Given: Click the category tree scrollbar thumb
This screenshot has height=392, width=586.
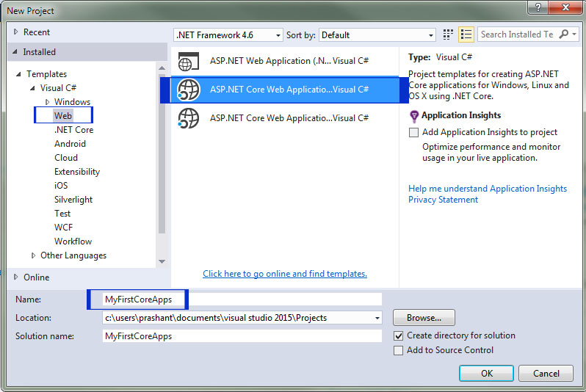Looking at the screenshot, I should 162,153.
